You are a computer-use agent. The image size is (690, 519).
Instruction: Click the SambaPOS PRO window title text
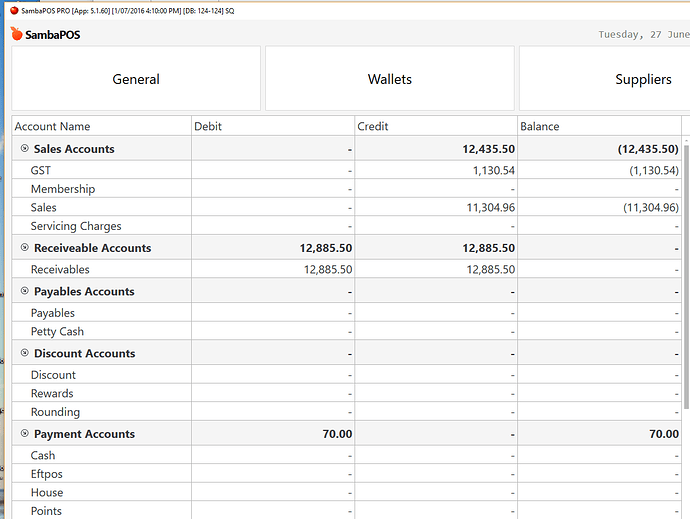[128, 11]
